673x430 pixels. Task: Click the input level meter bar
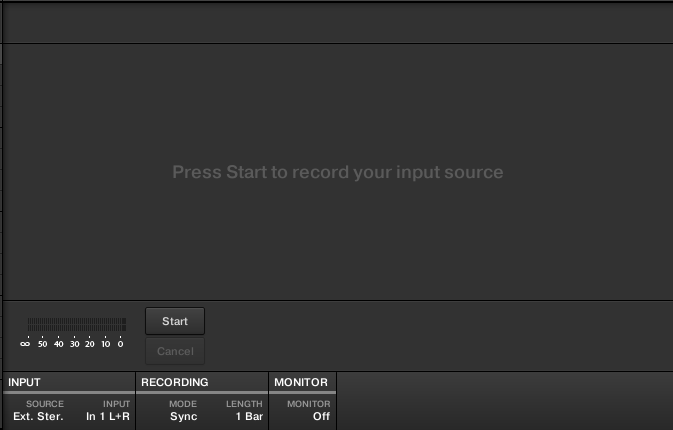coord(77,324)
